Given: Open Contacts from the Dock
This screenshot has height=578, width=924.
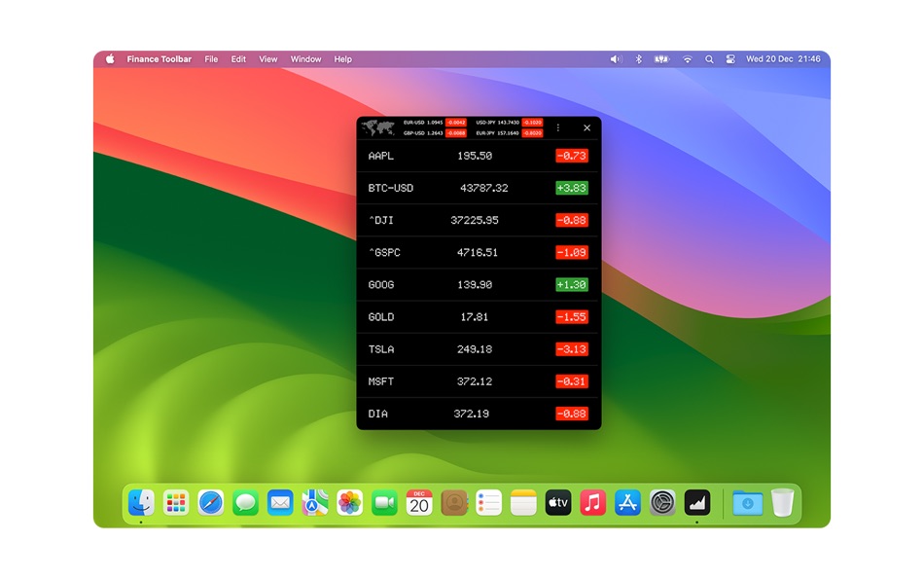Looking at the screenshot, I should 454,503.
